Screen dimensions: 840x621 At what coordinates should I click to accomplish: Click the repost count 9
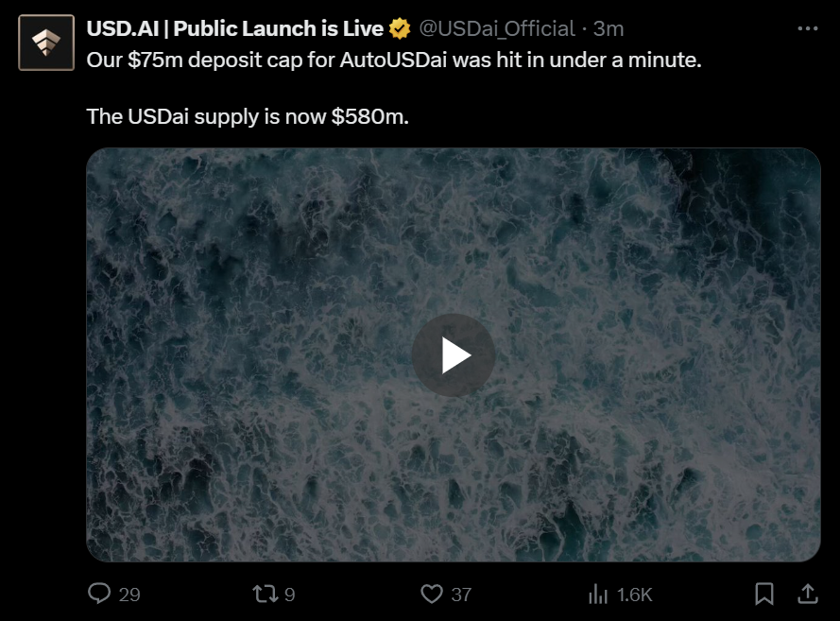(289, 595)
